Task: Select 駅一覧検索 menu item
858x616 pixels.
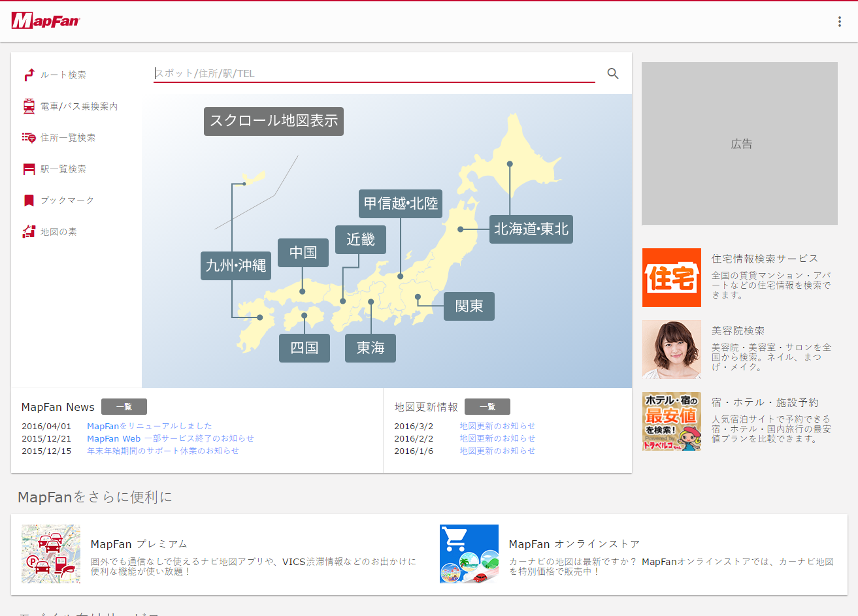Action: click(63, 169)
